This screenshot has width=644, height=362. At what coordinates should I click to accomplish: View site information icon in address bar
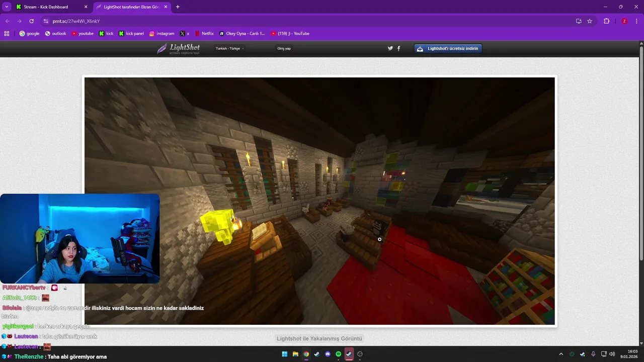(46, 21)
